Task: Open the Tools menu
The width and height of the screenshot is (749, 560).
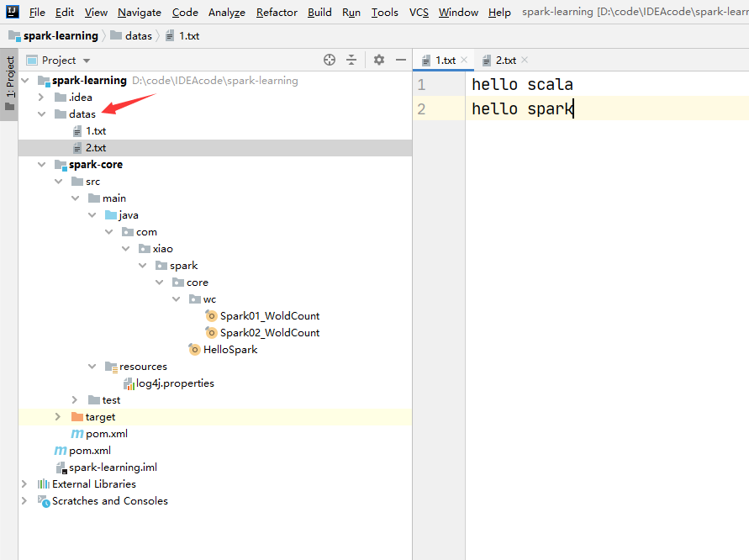Action: click(384, 12)
